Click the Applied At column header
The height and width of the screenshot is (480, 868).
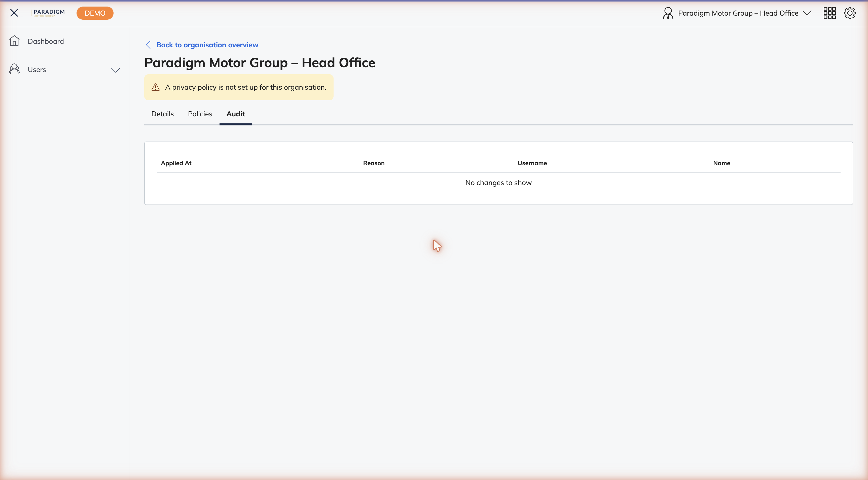click(176, 163)
